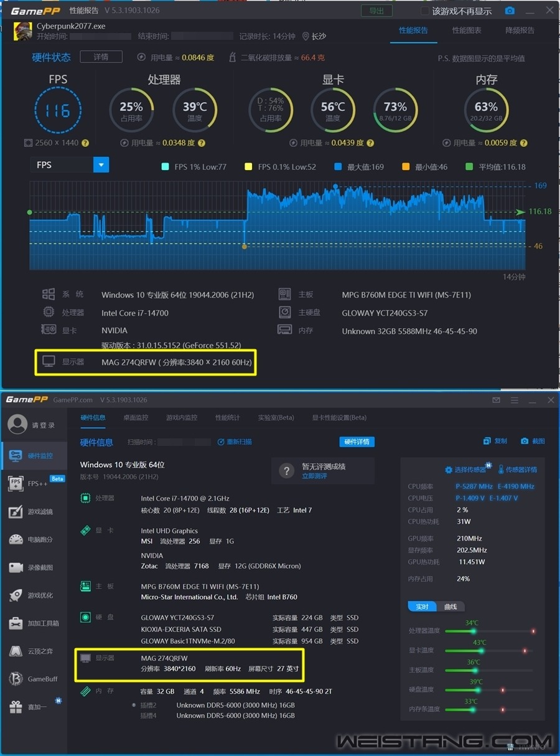Click the 显卡温度 43℃ slider bar
This screenshot has height=756, width=560.
point(488,651)
